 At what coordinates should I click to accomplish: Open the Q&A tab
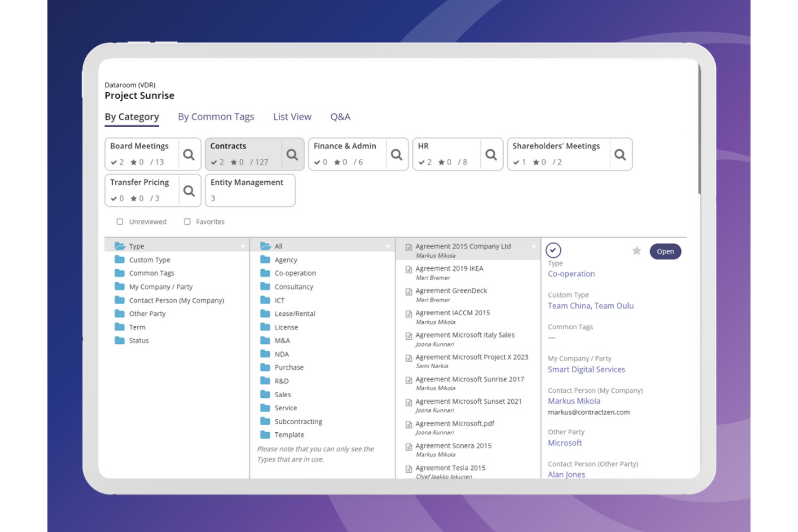point(340,116)
